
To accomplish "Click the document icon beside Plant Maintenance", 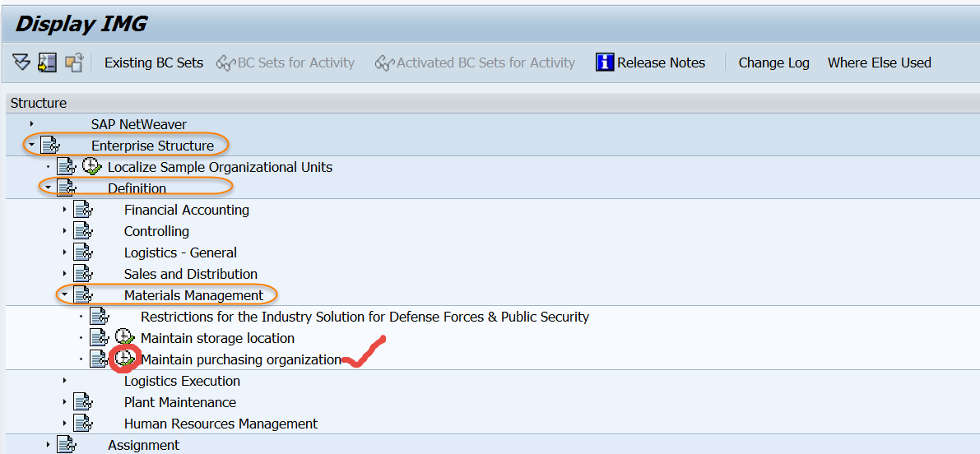I will click(83, 402).
